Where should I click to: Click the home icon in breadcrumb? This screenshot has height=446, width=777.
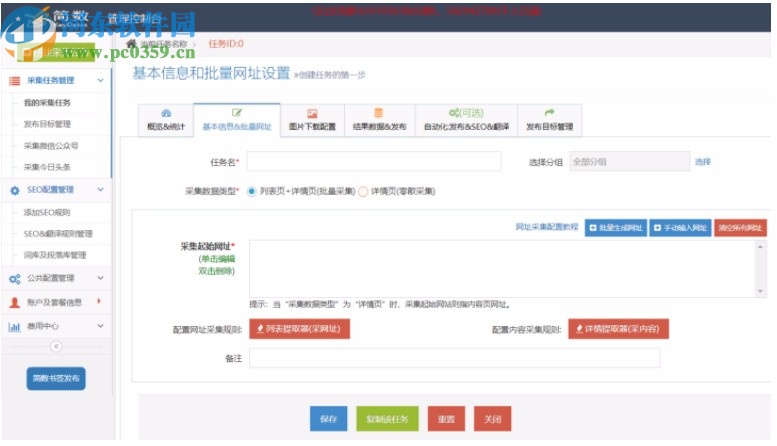(x=131, y=44)
